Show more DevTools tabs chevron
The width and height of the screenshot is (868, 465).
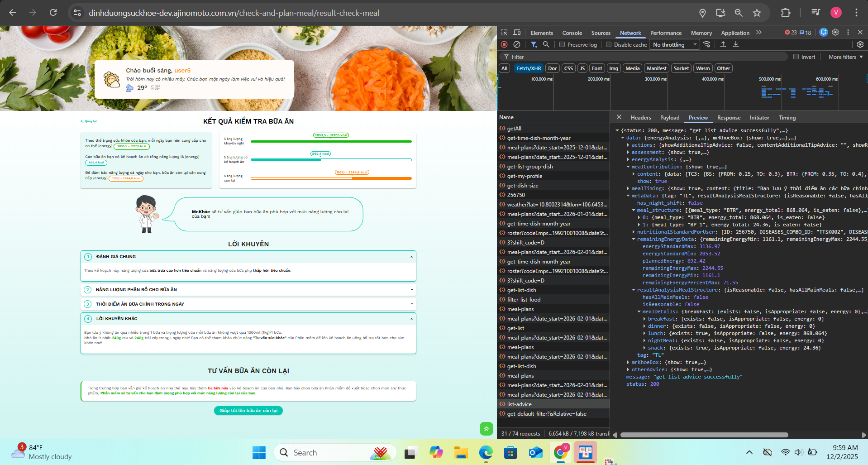pyautogui.click(x=759, y=33)
